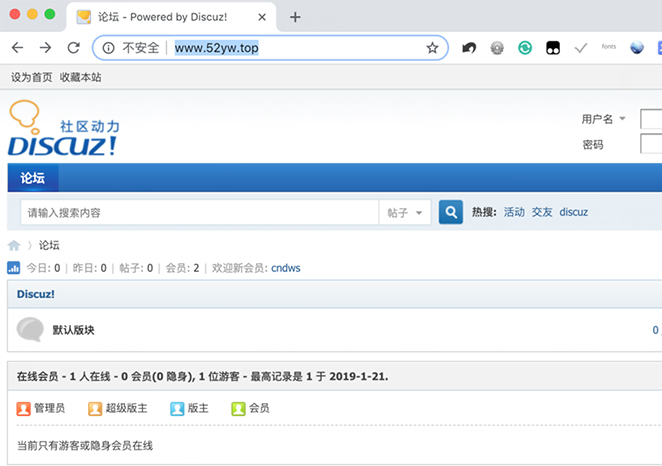Click the home breadcrumb icon
The width and height of the screenshot is (662, 466).
(x=14, y=245)
